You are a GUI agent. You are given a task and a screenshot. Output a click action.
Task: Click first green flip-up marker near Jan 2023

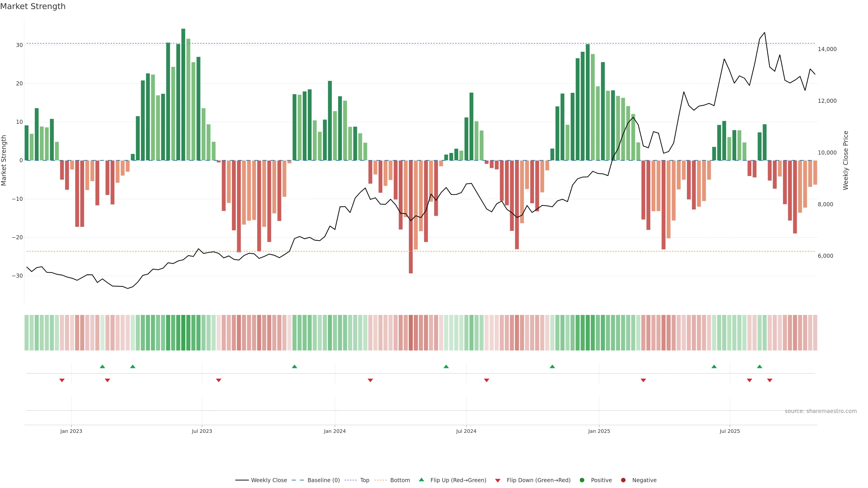click(x=102, y=366)
